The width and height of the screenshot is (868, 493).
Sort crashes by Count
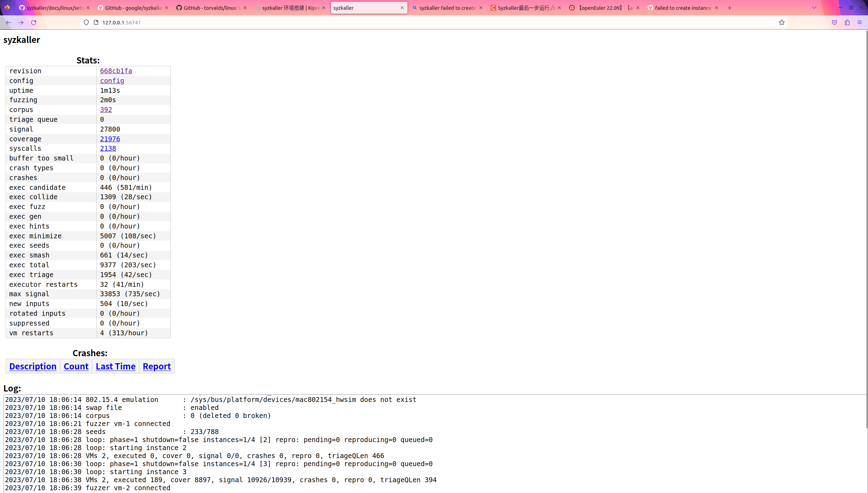76,366
